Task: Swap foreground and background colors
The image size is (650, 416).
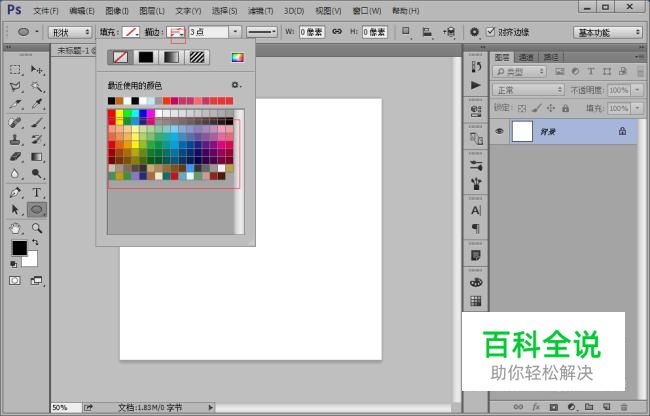Action: point(35,242)
